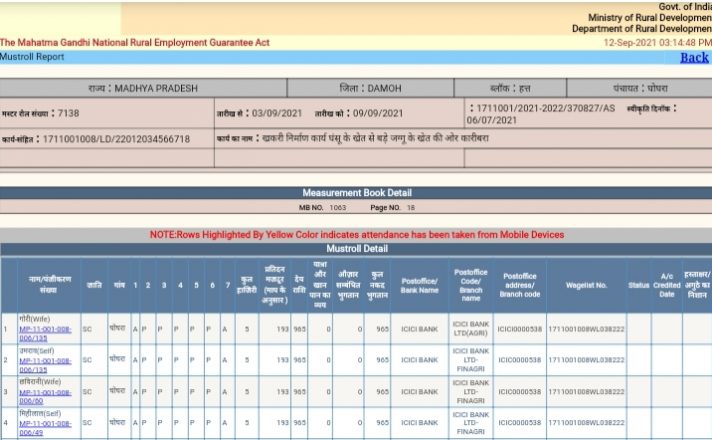
Task: Click the Status column header
Action: pos(638,286)
